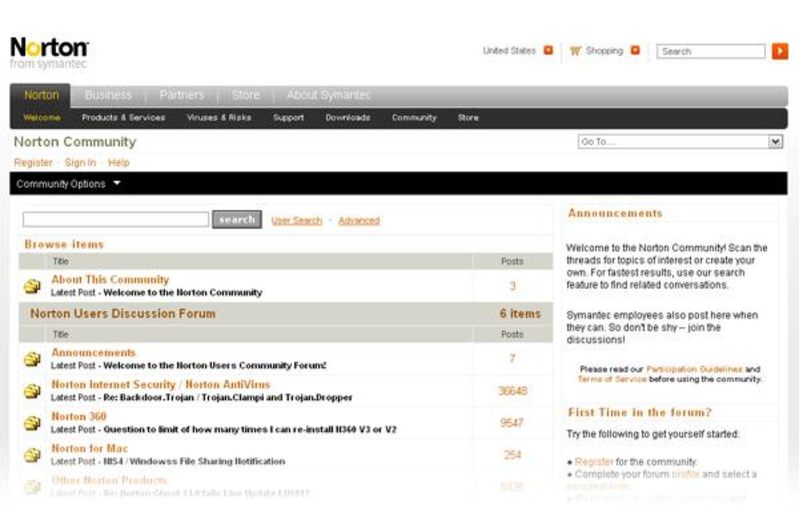The width and height of the screenshot is (799, 532).
Task: Select Downloads in the navigation bar
Action: tap(348, 118)
